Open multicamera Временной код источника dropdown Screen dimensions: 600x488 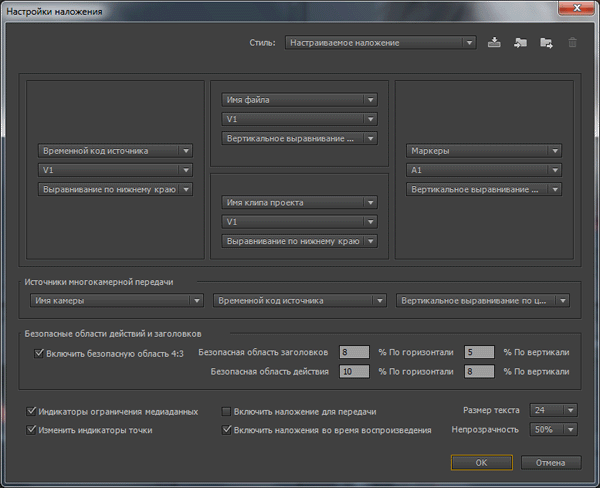coord(299,300)
